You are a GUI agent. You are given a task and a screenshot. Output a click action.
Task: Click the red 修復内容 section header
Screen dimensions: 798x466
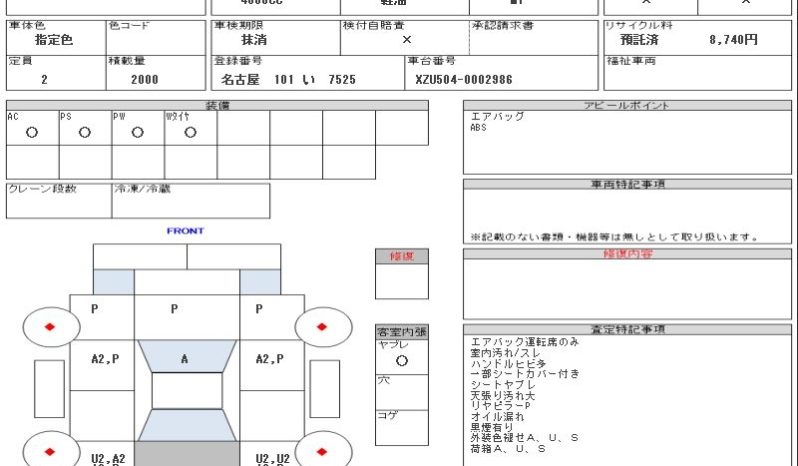point(627,254)
